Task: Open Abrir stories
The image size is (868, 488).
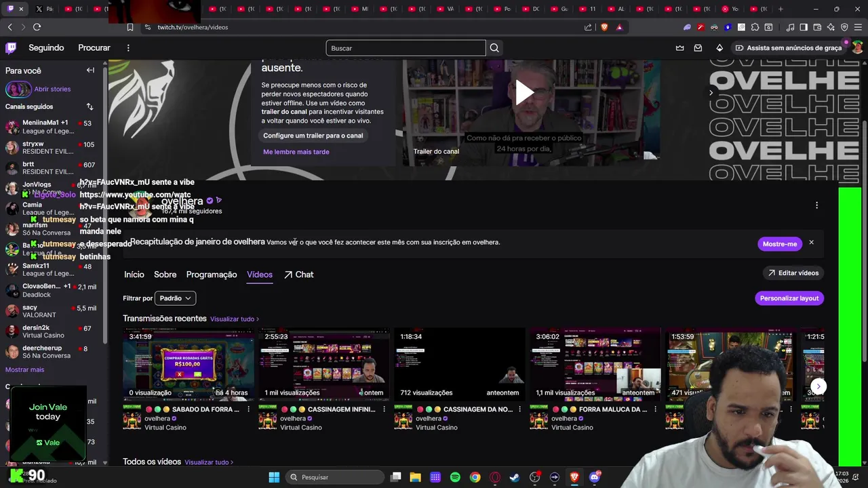Action: tap(38, 89)
